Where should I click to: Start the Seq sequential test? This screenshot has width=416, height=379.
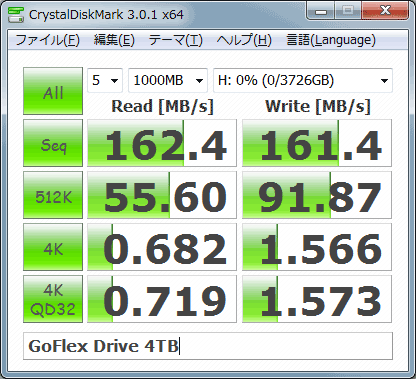pyautogui.click(x=53, y=143)
